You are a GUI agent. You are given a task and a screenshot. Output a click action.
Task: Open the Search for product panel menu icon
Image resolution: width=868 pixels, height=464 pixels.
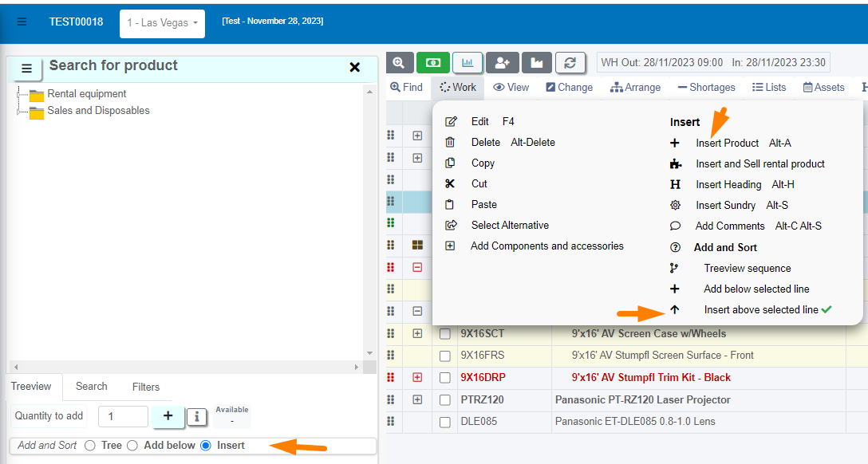click(x=26, y=69)
